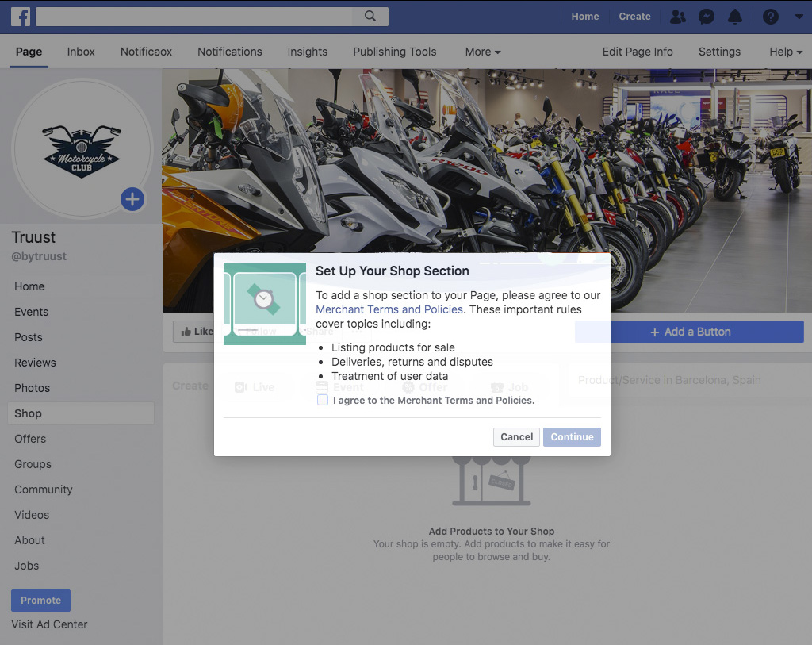Click the Motorcycle Club profile picture
812x645 pixels.
(82, 150)
